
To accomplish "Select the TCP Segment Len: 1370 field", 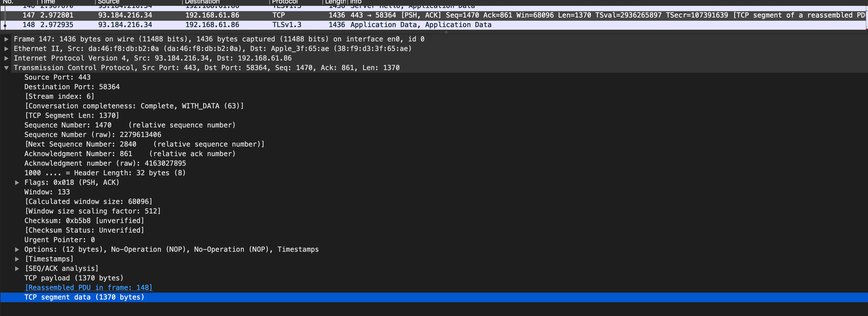I will 72,116.
